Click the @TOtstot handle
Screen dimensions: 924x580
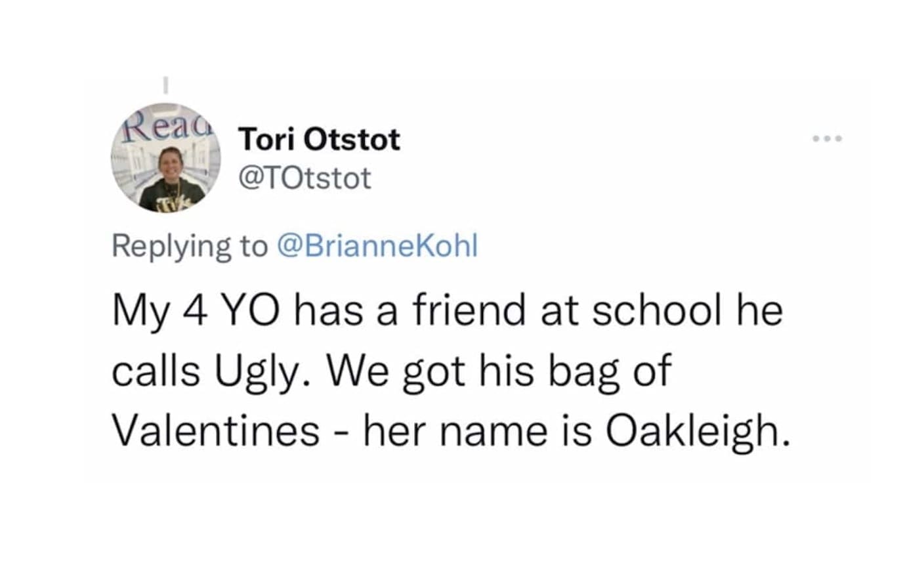click(x=305, y=178)
